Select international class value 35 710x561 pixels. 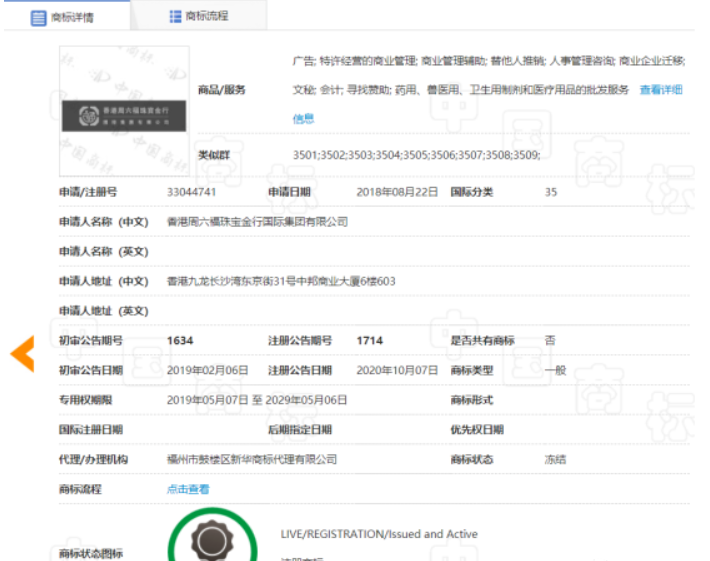click(x=551, y=192)
